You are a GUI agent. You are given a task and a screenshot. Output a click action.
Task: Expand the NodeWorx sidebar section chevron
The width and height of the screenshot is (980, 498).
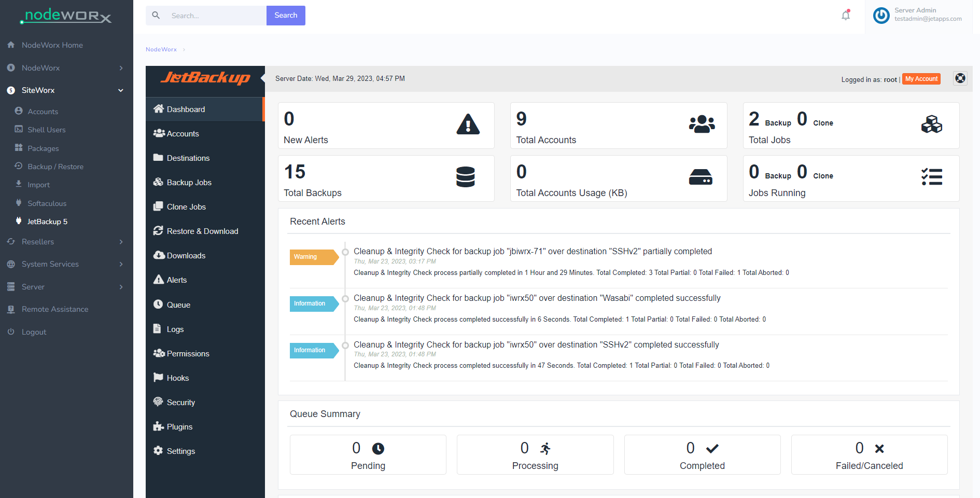(x=121, y=68)
